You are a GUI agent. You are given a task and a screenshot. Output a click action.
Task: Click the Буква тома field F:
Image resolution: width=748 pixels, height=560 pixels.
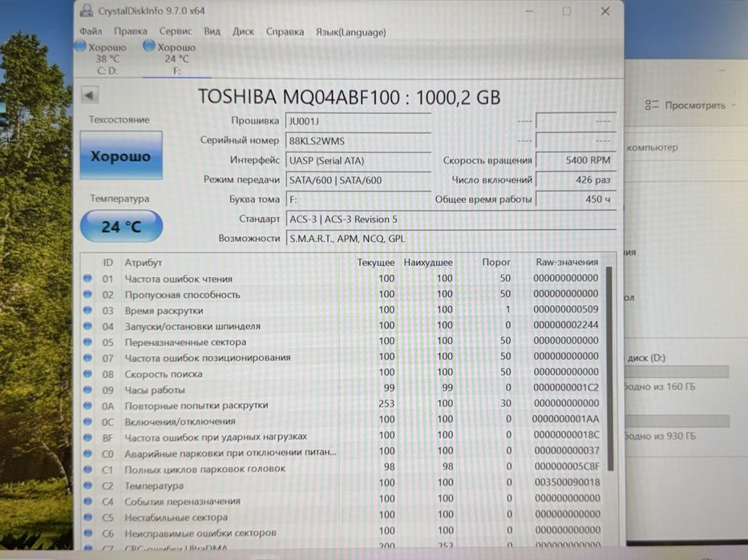358,199
